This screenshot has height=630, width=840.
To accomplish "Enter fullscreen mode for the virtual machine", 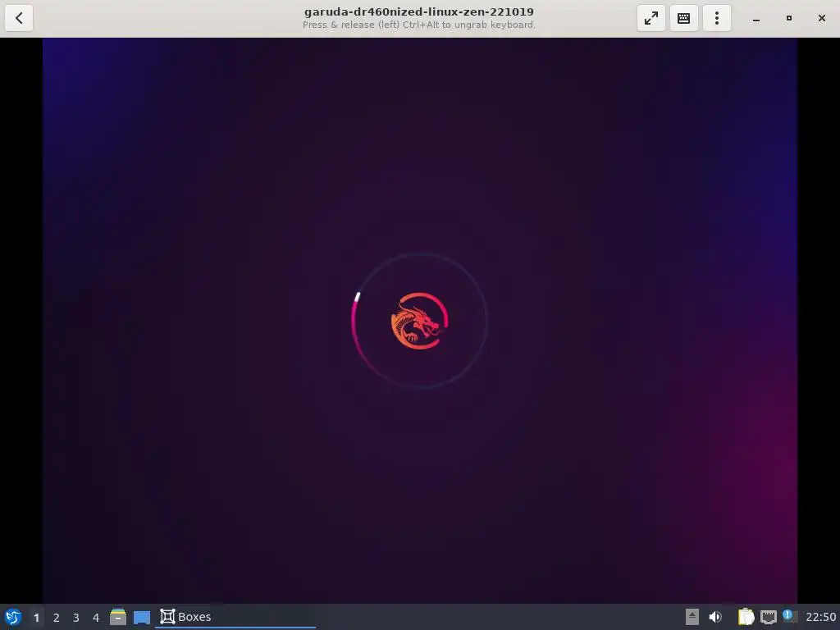I will point(651,18).
